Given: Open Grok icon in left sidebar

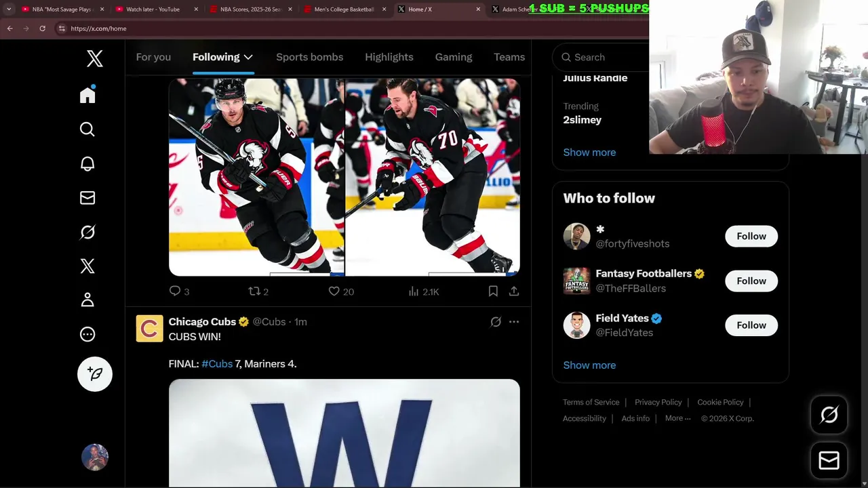Looking at the screenshot, I should [87, 232].
